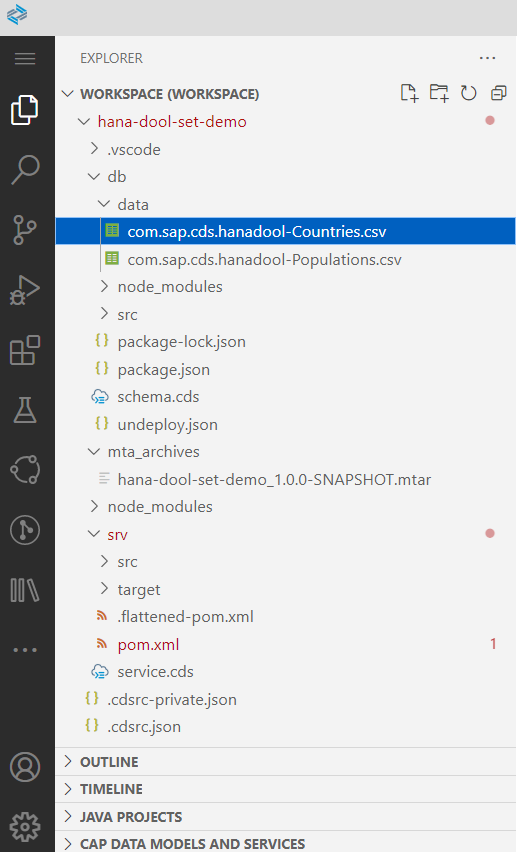Collapse the hana-dool-set-demo folder
This screenshot has width=517, height=852.
tap(84, 121)
